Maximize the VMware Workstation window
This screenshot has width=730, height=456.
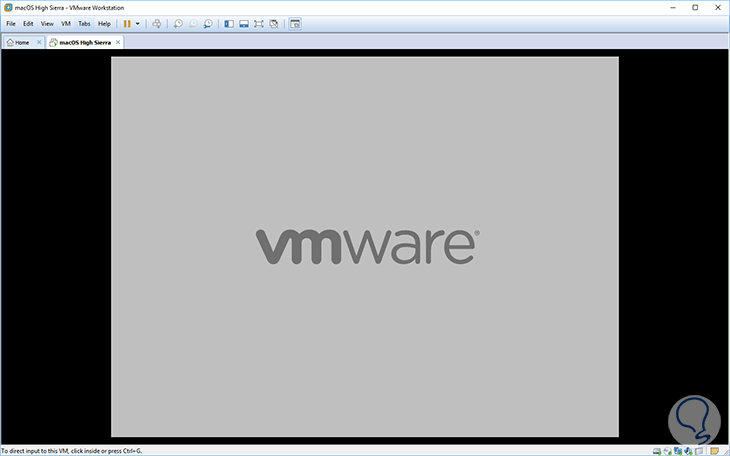[x=695, y=7]
